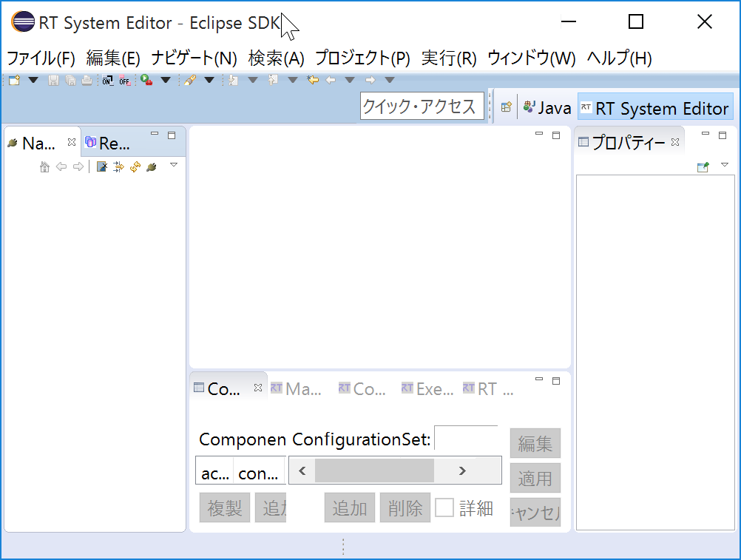Click the main toolbar Back arrow
This screenshot has height=560, width=741.
(x=331, y=81)
